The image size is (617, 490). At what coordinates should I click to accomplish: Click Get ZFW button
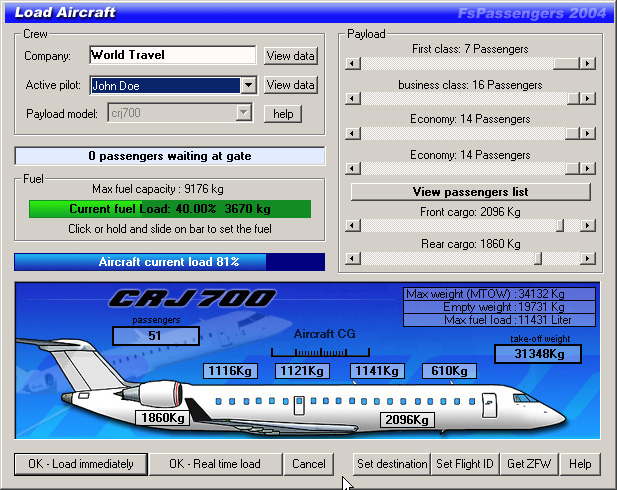(529, 464)
